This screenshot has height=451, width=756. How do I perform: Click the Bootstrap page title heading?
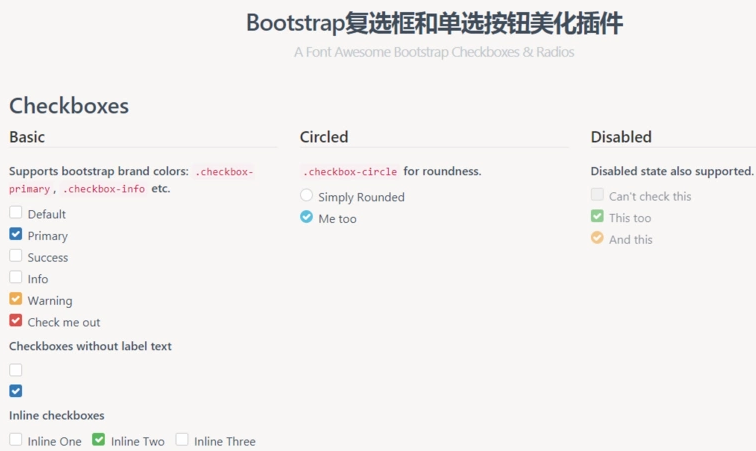pyautogui.click(x=434, y=23)
